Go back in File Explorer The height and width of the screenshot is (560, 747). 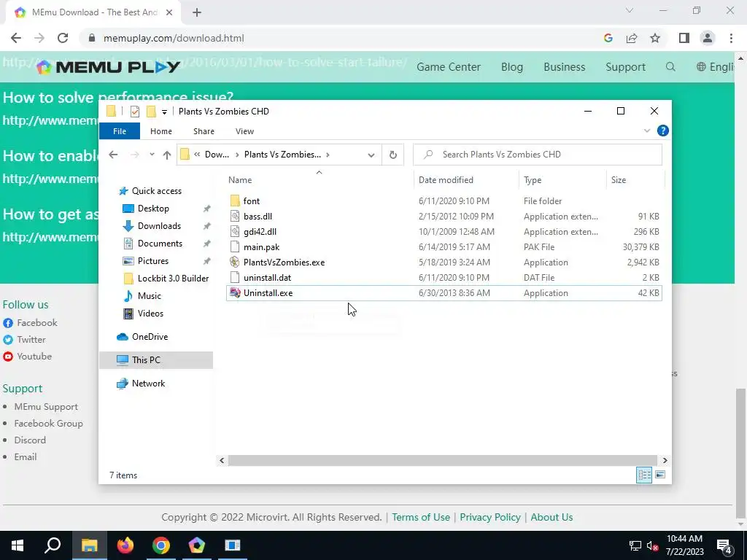[113, 155]
